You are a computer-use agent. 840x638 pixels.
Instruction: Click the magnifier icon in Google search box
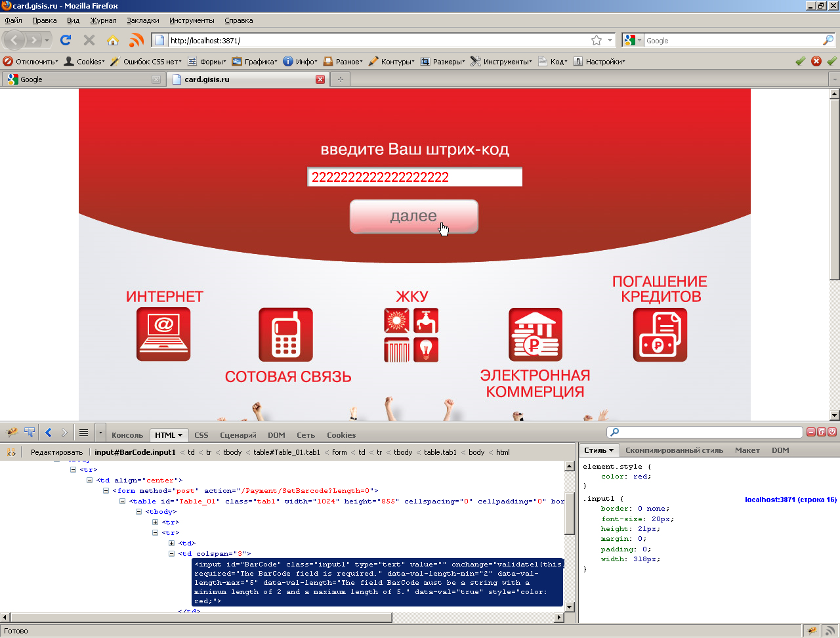tap(828, 41)
